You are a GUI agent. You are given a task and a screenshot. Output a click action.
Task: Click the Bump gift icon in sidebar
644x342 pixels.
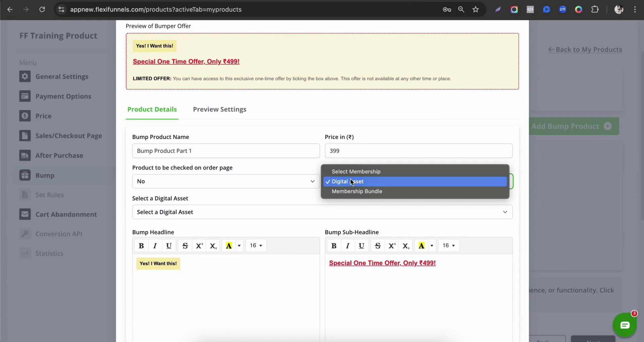pyautogui.click(x=25, y=175)
